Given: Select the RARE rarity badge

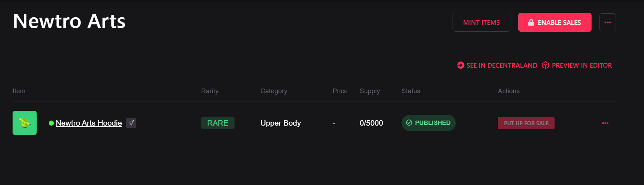Looking at the screenshot, I should click(x=218, y=123).
